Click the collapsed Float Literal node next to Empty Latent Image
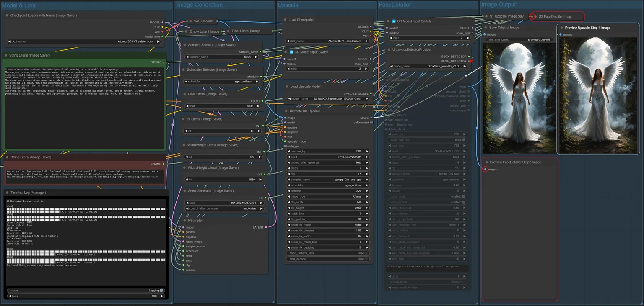 tap(247, 31)
